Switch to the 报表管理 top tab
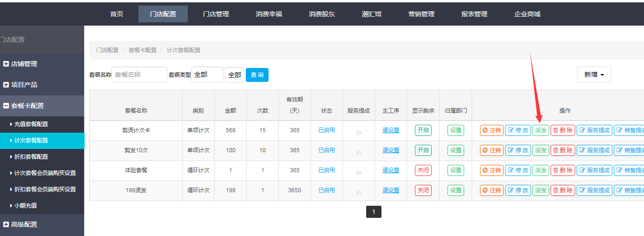 click(x=474, y=14)
